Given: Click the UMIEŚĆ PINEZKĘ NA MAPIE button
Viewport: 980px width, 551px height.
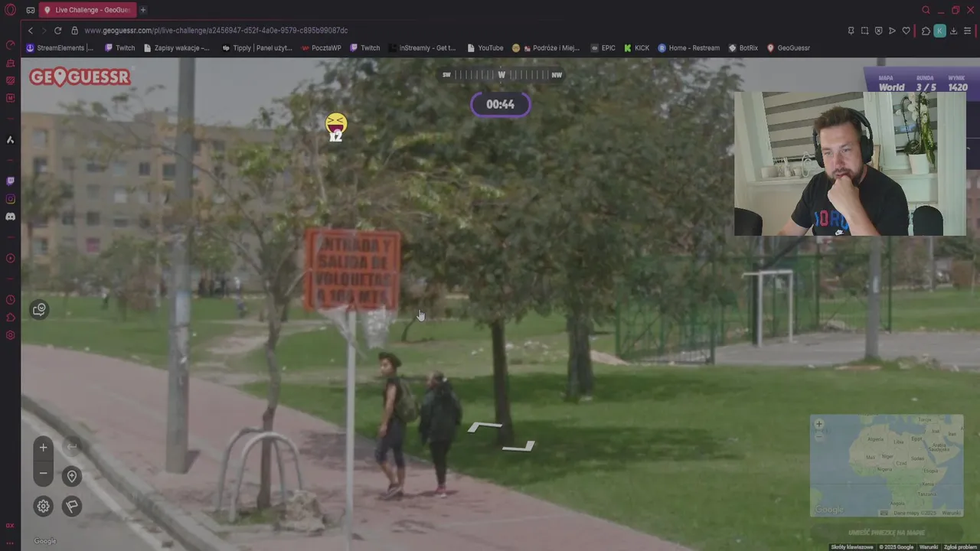Looking at the screenshot, I should coord(887,532).
